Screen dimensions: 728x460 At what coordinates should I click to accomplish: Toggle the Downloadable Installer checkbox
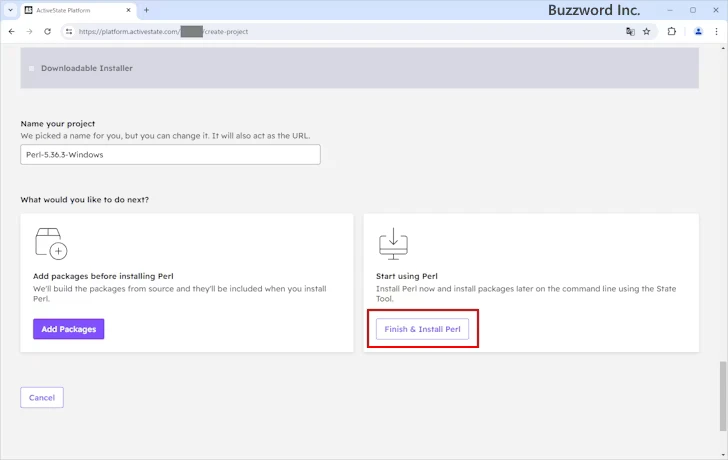(32, 68)
